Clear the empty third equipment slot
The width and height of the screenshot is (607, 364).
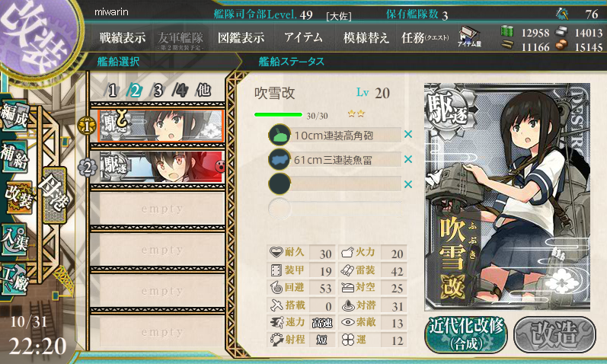[408, 184]
